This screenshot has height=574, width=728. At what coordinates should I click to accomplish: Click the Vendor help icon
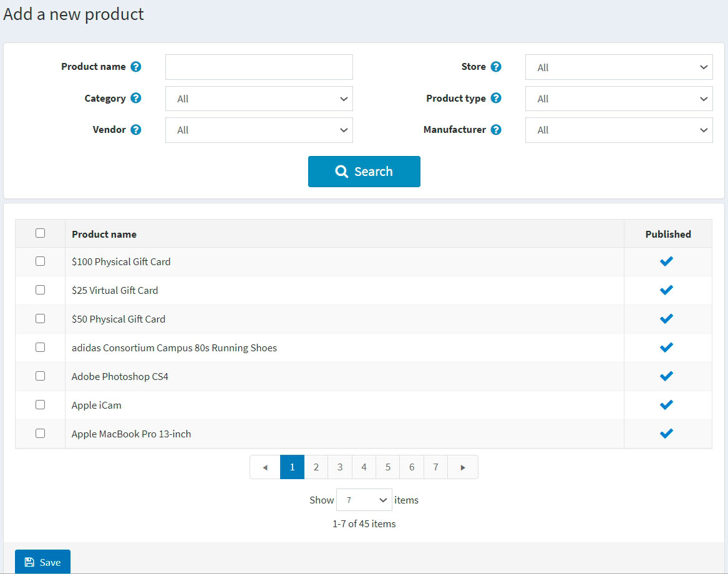(x=135, y=130)
